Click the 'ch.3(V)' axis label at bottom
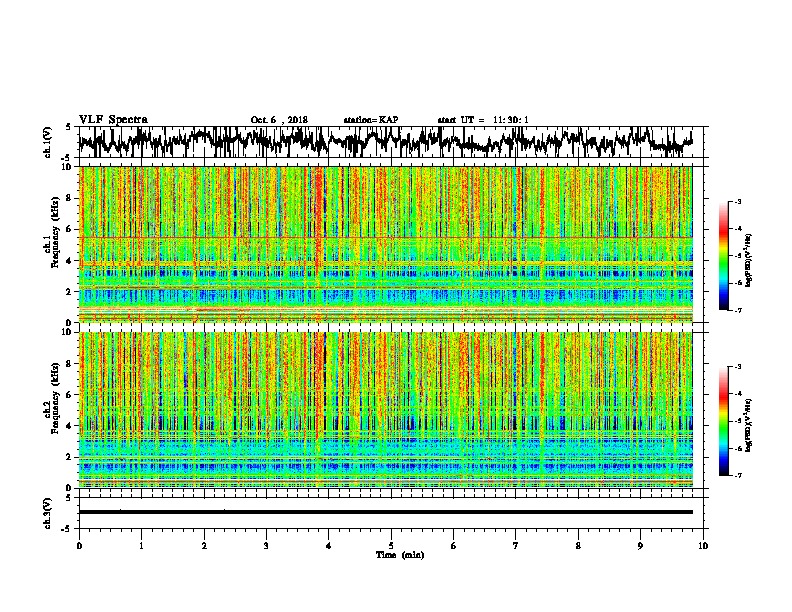The height and width of the screenshot is (612, 792). coord(48,513)
